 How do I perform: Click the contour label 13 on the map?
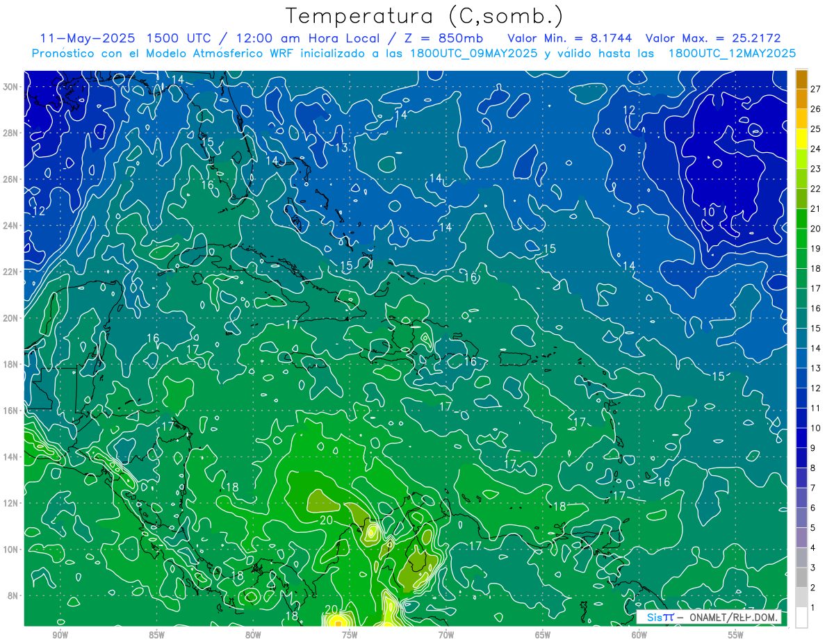click(x=341, y=147)
